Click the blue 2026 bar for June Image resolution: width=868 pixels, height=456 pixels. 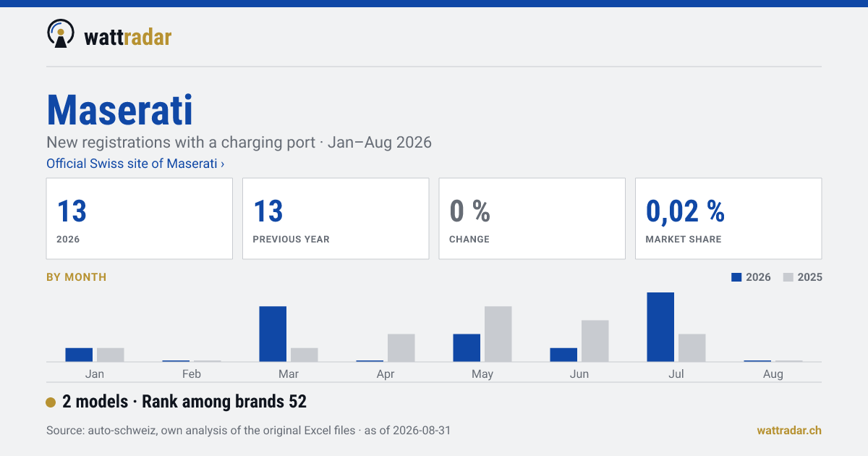pyautogui.click(x=563, y=355)
